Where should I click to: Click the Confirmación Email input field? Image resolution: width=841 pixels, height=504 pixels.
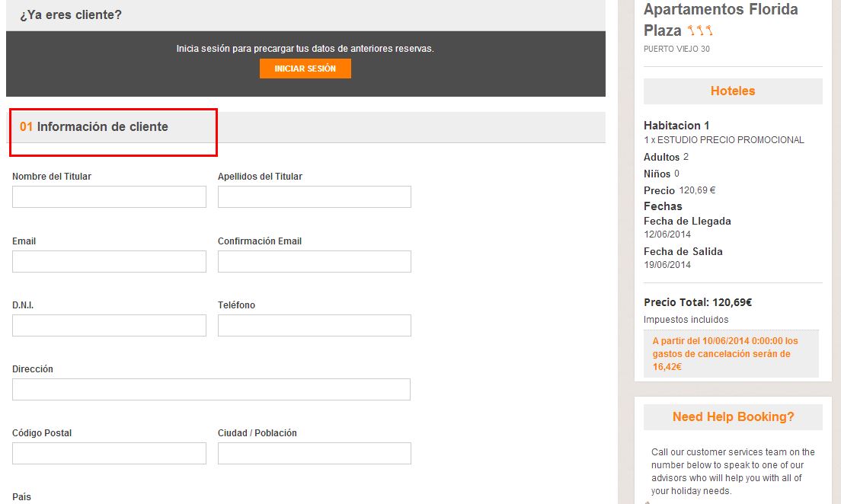[x=315, y=261]
